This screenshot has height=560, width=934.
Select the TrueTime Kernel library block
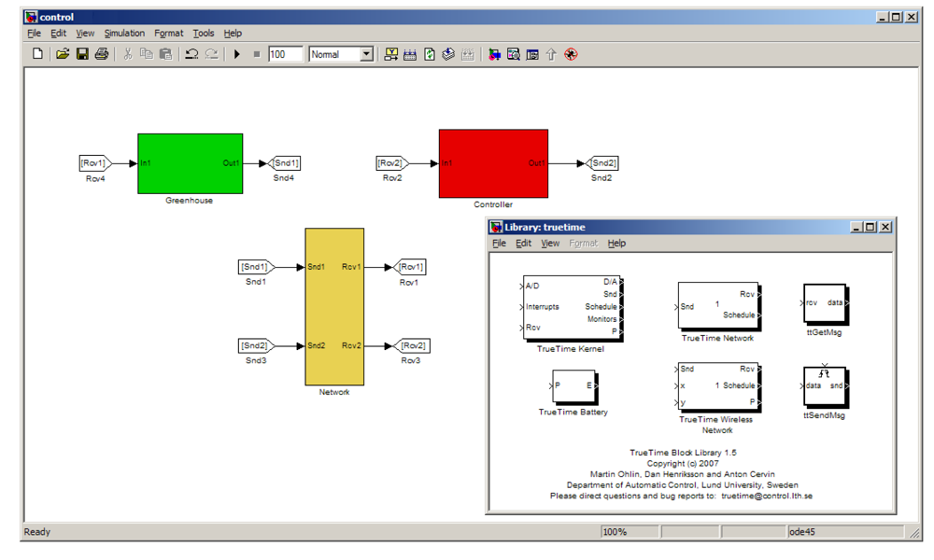point(571,308)
